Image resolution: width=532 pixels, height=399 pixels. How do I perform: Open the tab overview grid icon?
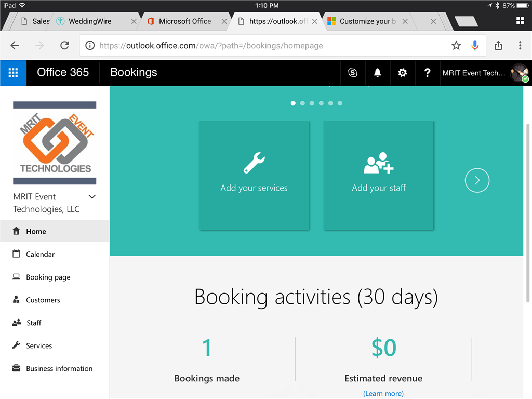tap(520, 21)
